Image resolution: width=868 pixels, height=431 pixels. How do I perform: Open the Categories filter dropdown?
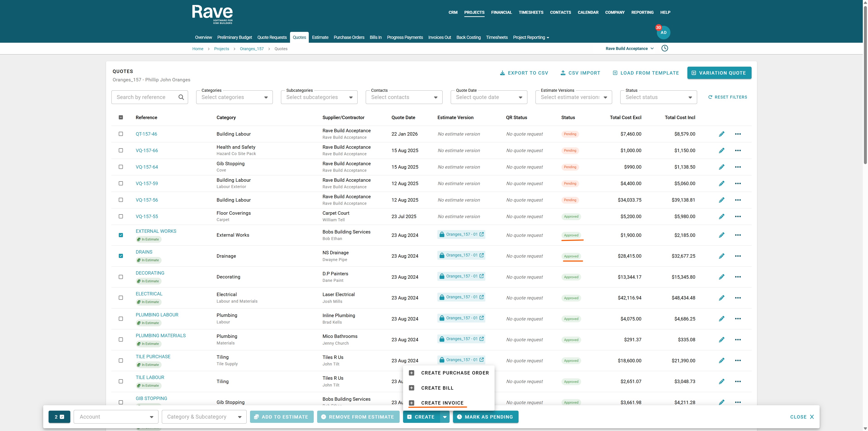(x=234, y=97)
